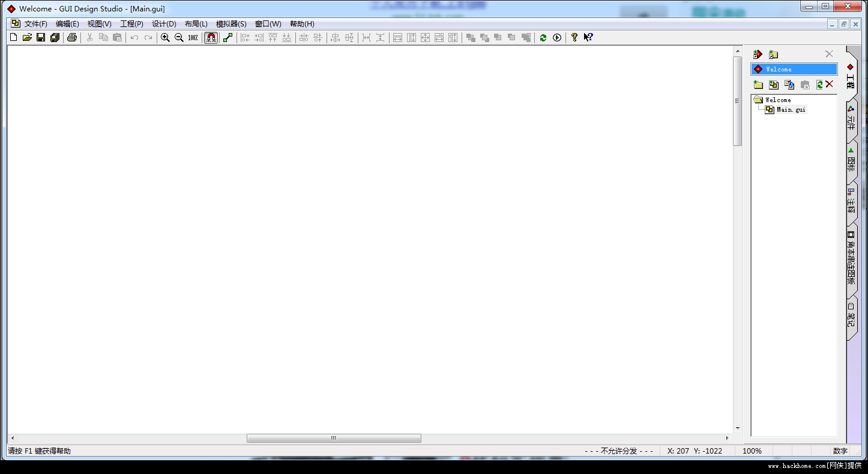Close the project panel with gray X
868x474 pixels.
tap(829, 54)
